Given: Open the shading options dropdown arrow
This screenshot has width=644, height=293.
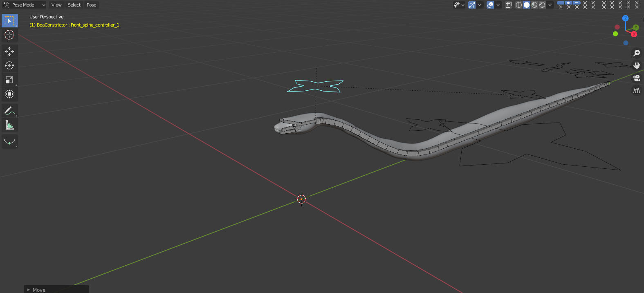Looking at the screenshot, I should tap(550, 5).
